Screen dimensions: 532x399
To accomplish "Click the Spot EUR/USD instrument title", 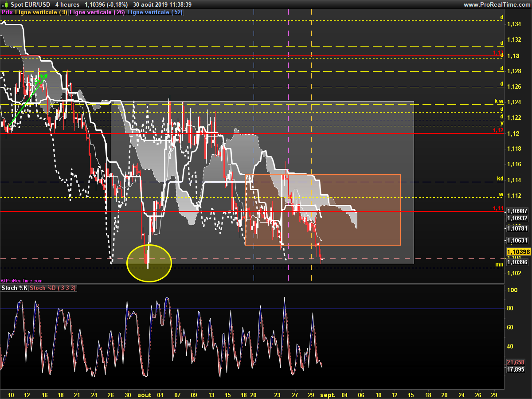I will point(30,4).
